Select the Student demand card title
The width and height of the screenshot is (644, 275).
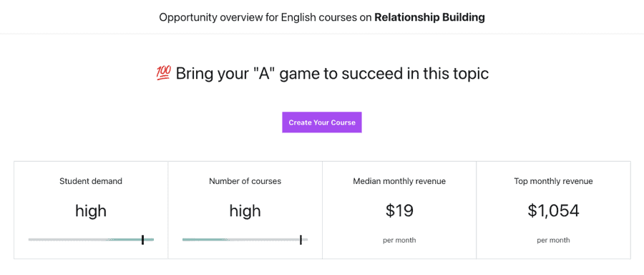[91, 181]
